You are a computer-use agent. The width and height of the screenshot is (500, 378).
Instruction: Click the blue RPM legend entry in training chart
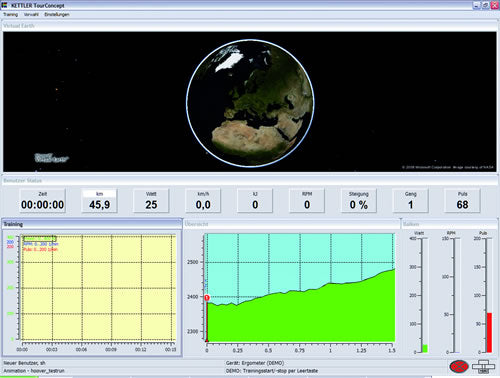click(40, 244)
